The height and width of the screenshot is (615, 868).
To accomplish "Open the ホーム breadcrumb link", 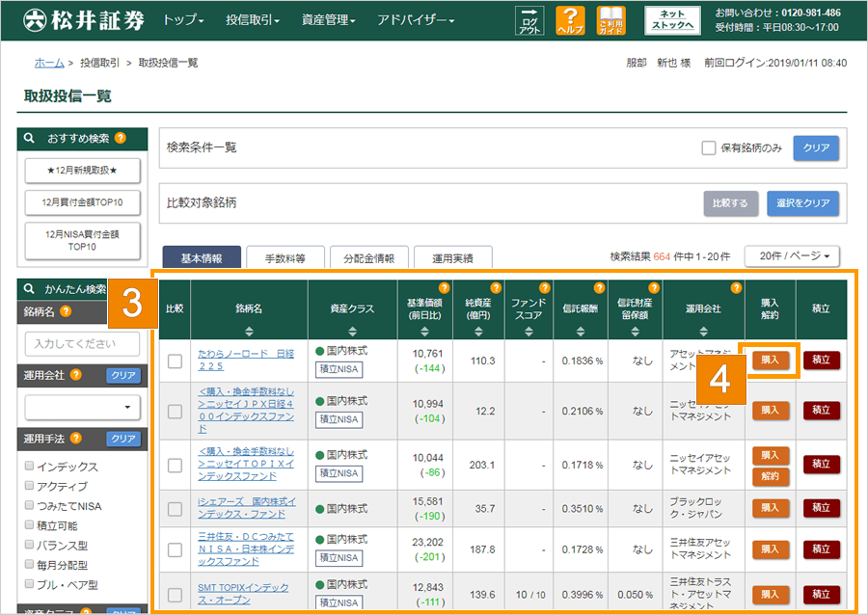I will point(50,60).
